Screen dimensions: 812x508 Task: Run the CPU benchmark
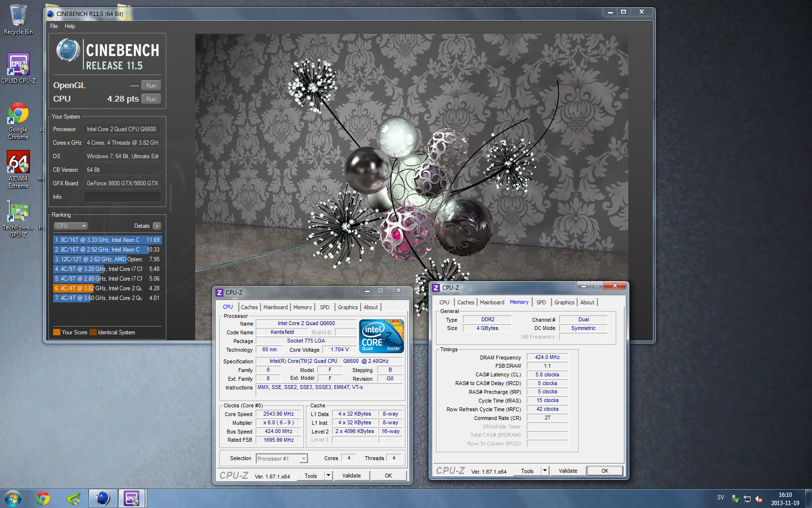click(x=151, y=99)
